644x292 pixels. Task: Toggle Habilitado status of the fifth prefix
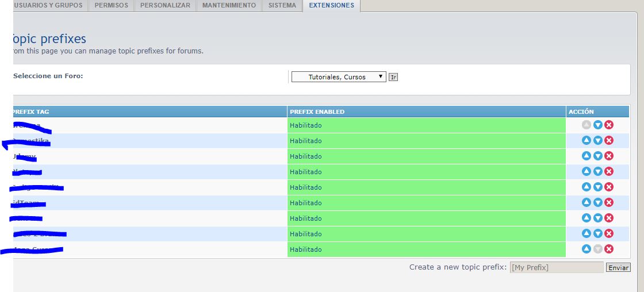click(306, 187)
